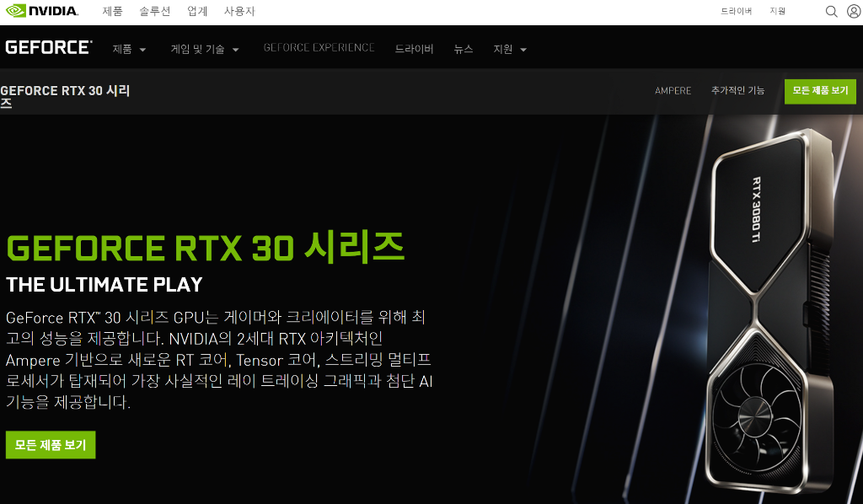Open 제품 in top NVIDIA bar
This screenshot has width=863, height=504.
click(112, 11)
